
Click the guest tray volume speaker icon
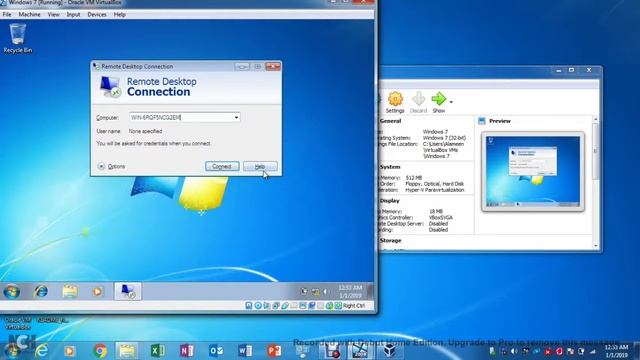(x=326, y=291)
